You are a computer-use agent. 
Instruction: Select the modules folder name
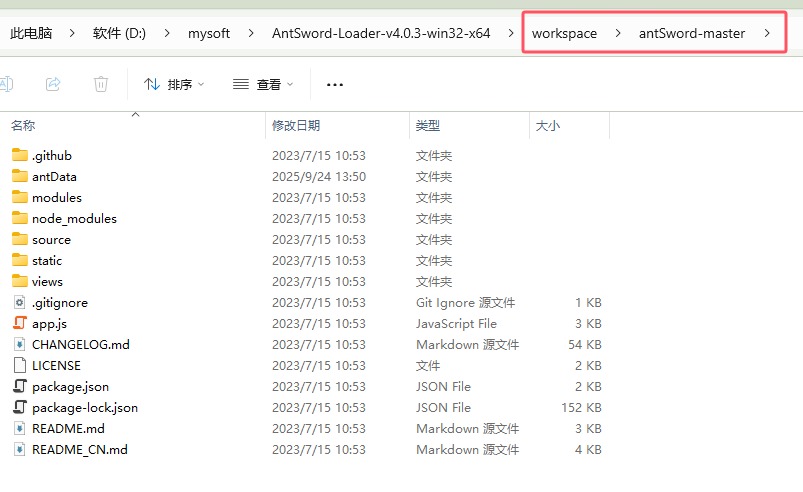tap(57, 198)
